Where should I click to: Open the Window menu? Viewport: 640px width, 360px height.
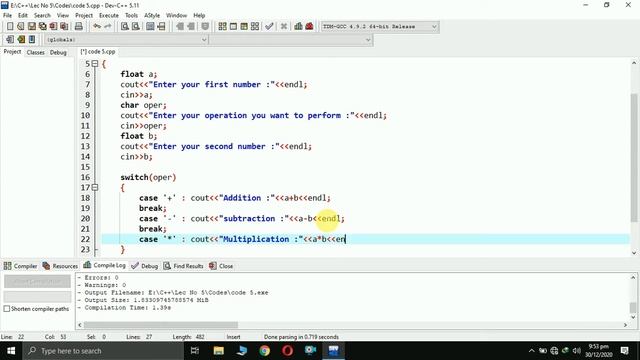[176, 16]
